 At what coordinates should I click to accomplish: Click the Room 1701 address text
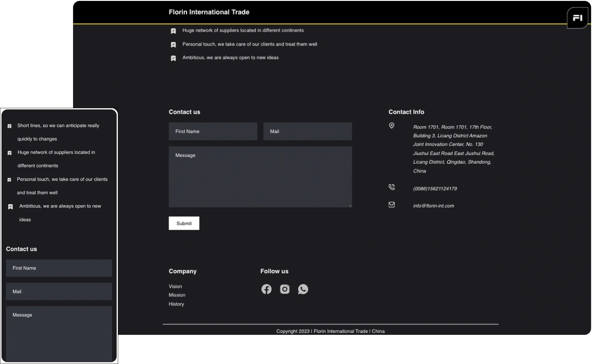454,149
